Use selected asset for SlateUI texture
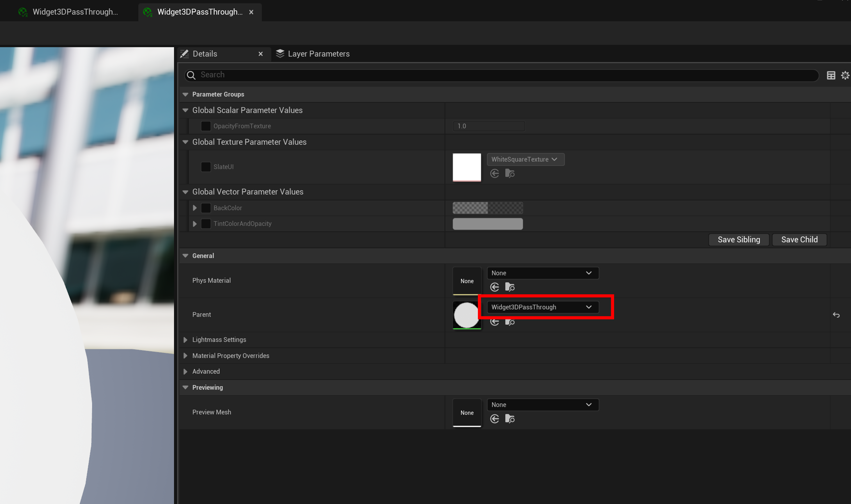This screenshot has width=851, height=504. click(x=494, y=174)
